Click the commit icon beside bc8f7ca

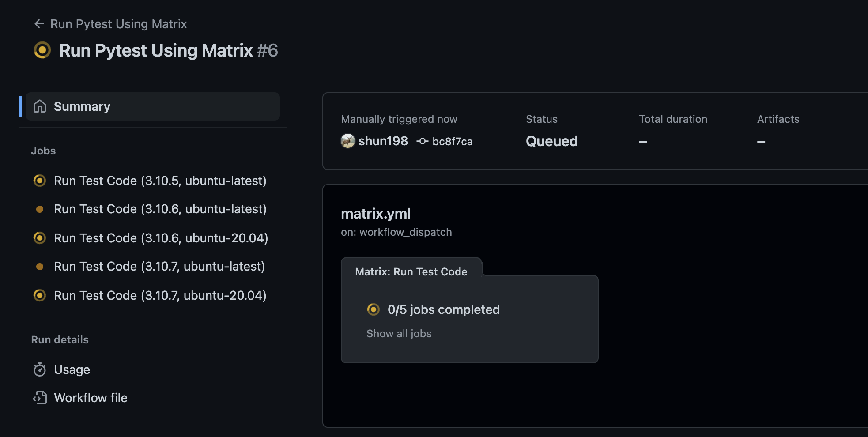point(423,141)
